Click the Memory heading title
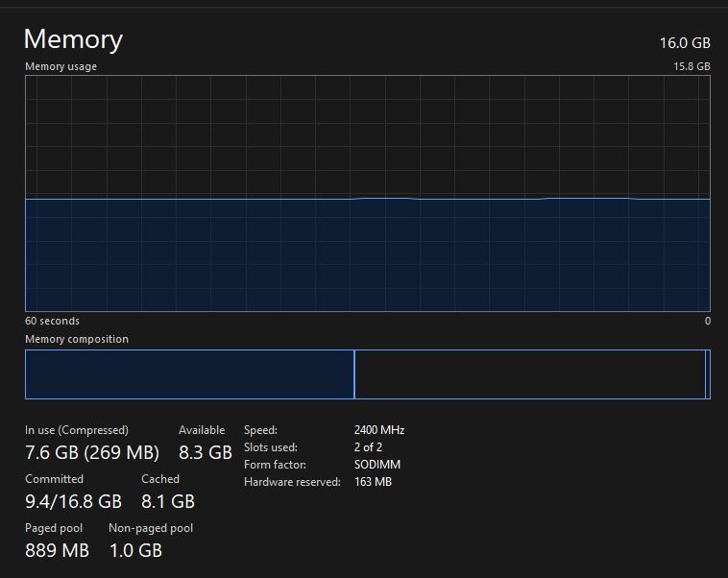 pos(73,39)
